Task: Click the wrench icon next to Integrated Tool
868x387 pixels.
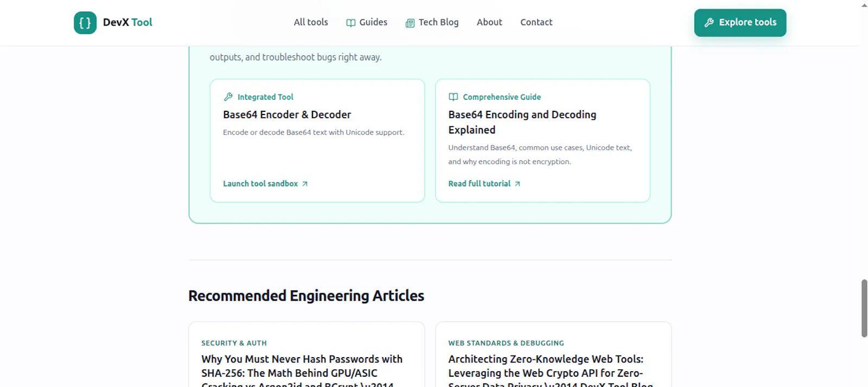Action: [228, 97]
